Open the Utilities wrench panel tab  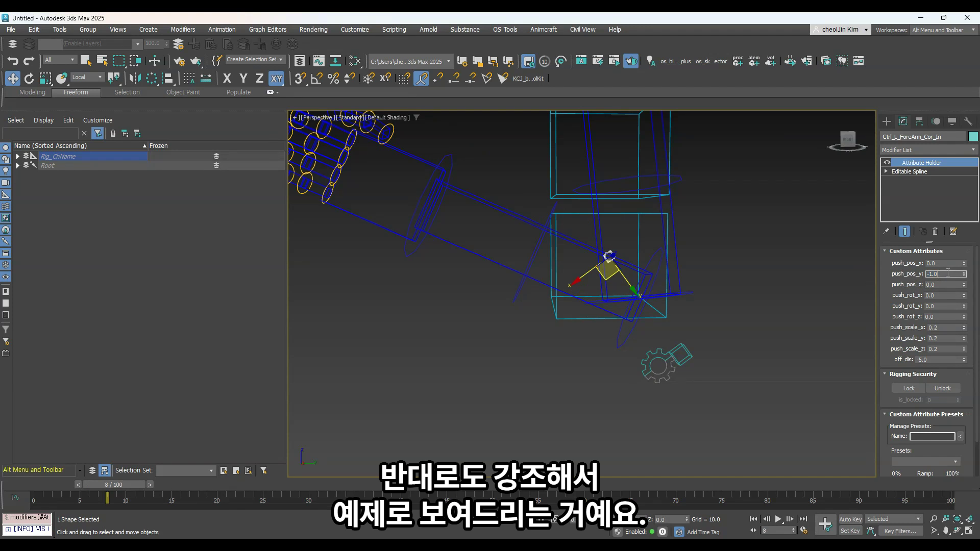968,121
